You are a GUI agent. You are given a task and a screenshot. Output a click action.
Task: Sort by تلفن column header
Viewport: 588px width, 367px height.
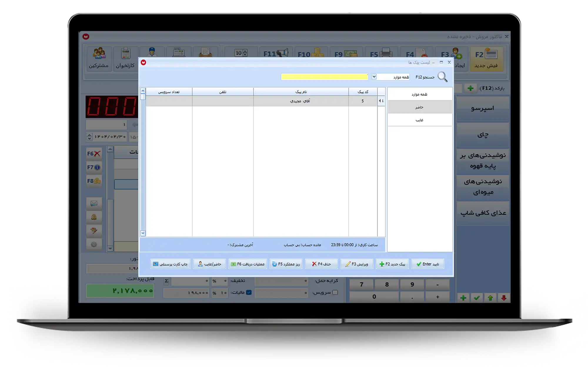pyautogui.click(x=223, y=92)
